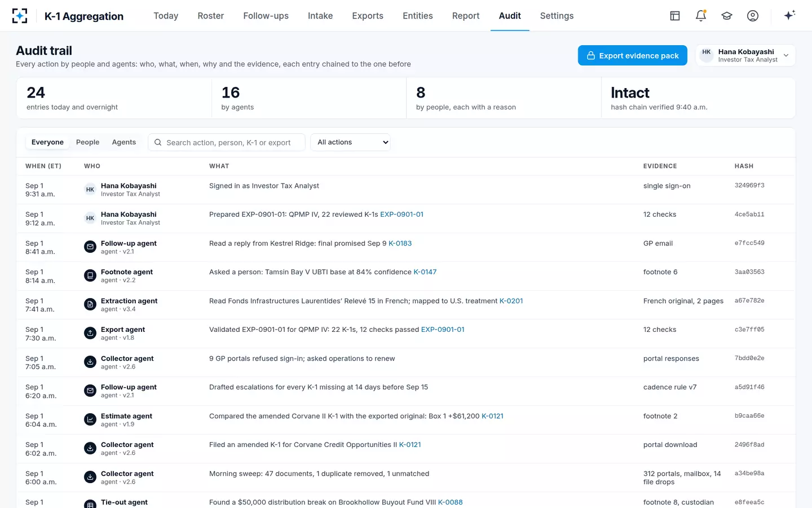Click hash 324969f3
Image resolution: width=812 pixels, height=508 pixels.
749,186
